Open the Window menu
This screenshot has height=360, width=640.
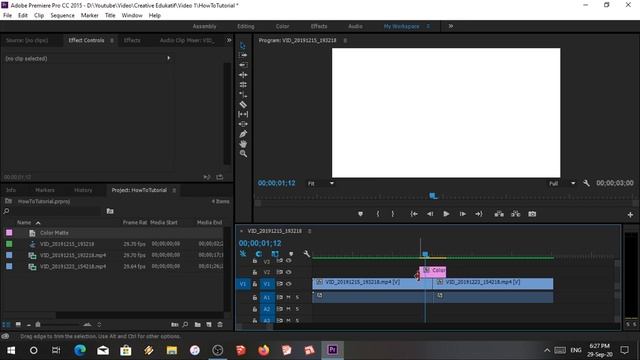[132, 15]
